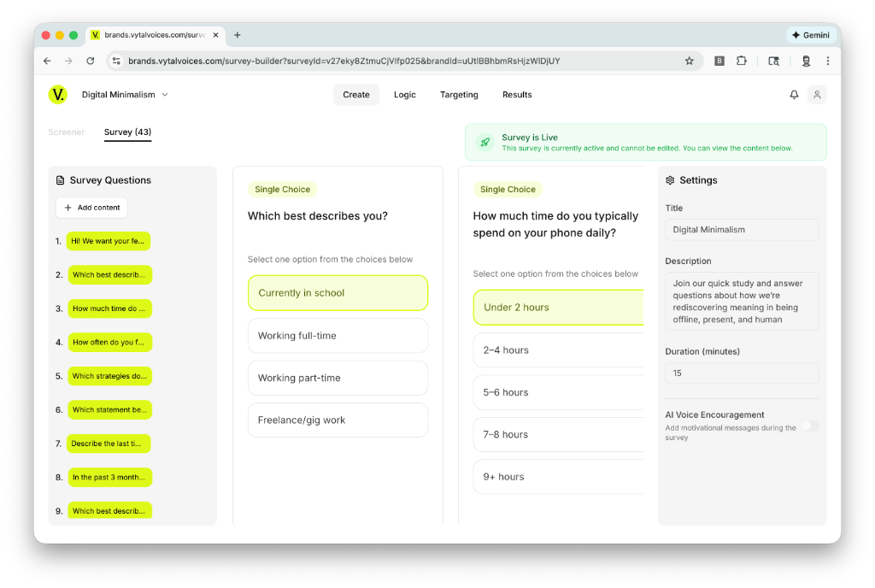Screen dimensions: 875x588
Task: Open Gemini from the browser toolbar
Action: [810, 34]
